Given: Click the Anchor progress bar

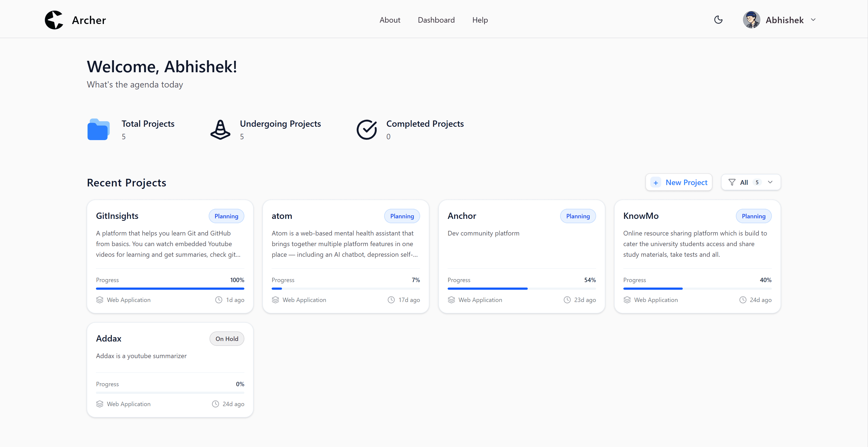Looking at the screenshot, I should [522, 289].
